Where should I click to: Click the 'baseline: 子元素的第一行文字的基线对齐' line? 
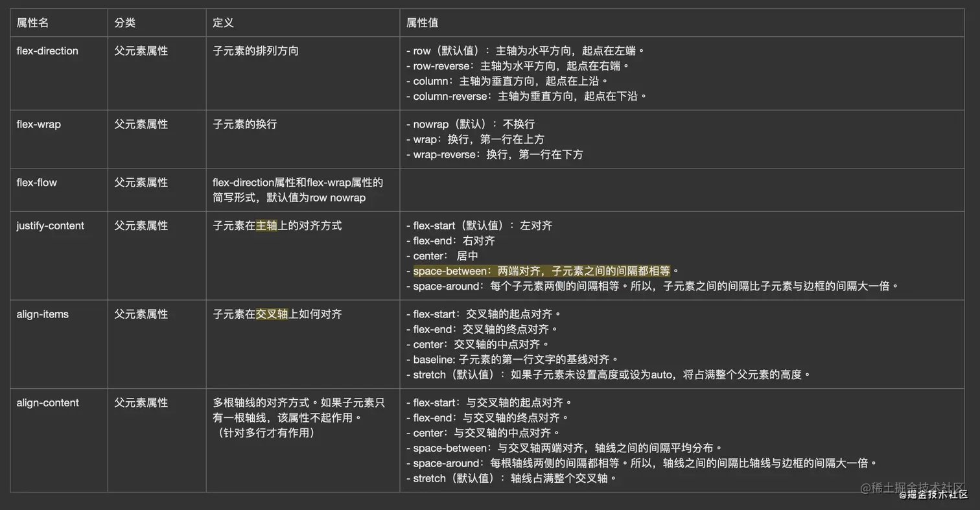(x=513, y=360)
